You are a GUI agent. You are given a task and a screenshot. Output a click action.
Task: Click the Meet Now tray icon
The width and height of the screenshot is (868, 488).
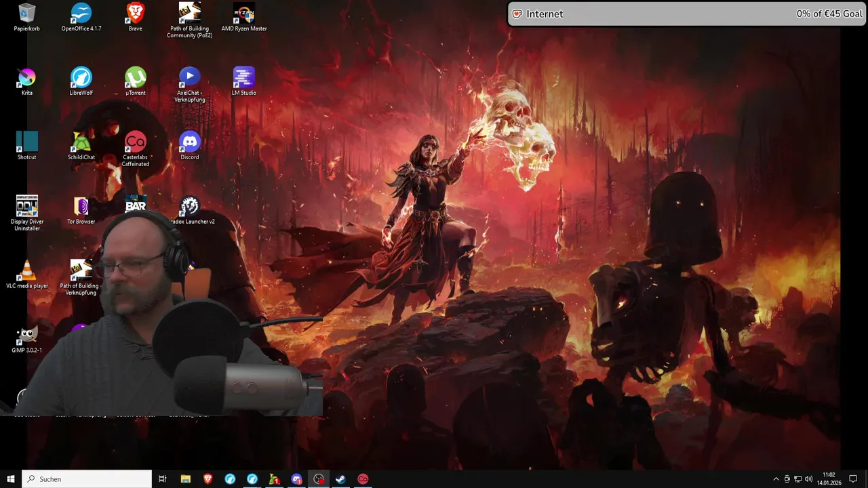[787, 479]
